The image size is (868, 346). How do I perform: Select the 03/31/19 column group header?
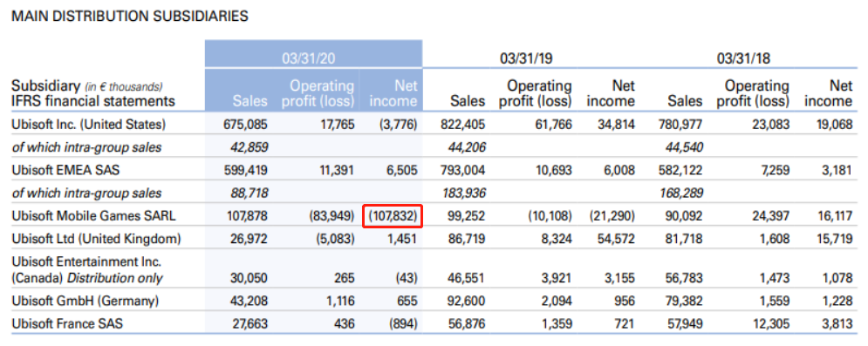(526, 58)
